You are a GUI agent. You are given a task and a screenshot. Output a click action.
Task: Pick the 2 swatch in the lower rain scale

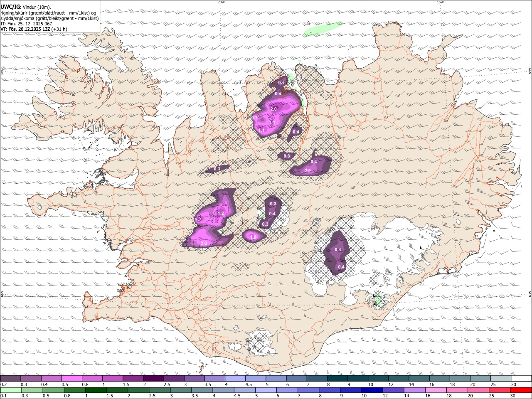(138, 390)
